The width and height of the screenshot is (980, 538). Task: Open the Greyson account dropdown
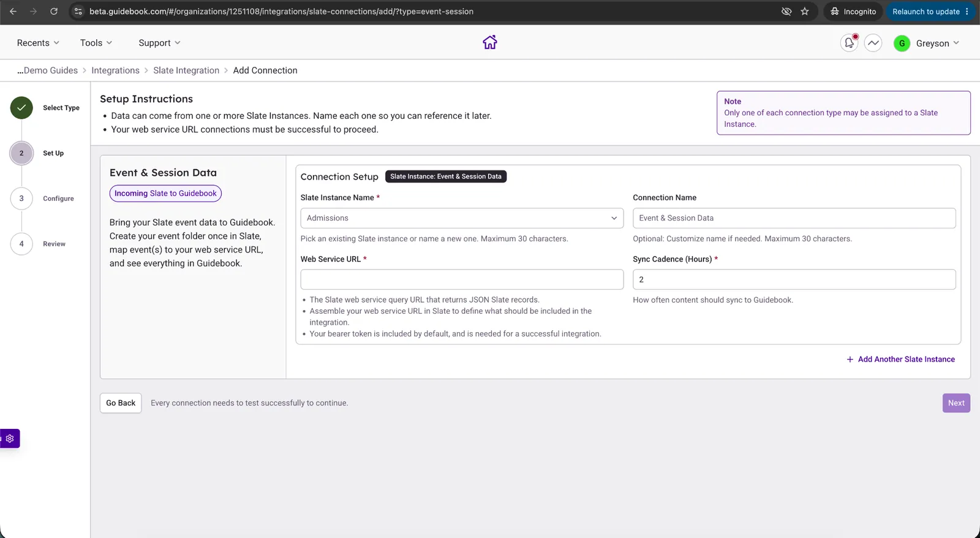tap(938, 44)
